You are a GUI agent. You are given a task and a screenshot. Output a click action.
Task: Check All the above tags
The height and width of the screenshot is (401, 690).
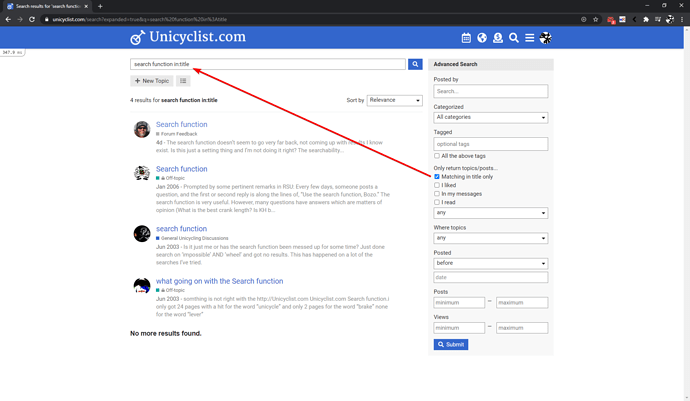tap(437, 156)
